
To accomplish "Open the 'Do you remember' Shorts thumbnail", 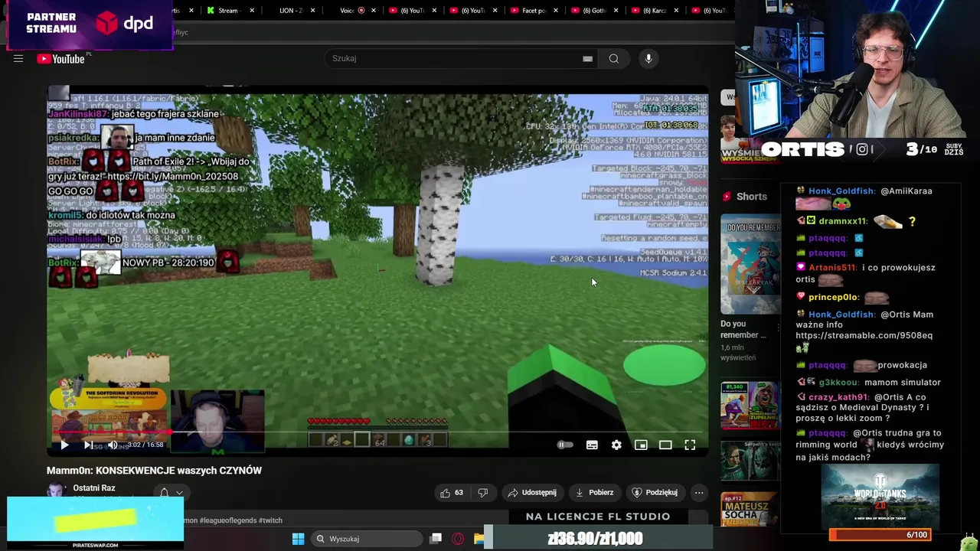I will tap(750, 264).
